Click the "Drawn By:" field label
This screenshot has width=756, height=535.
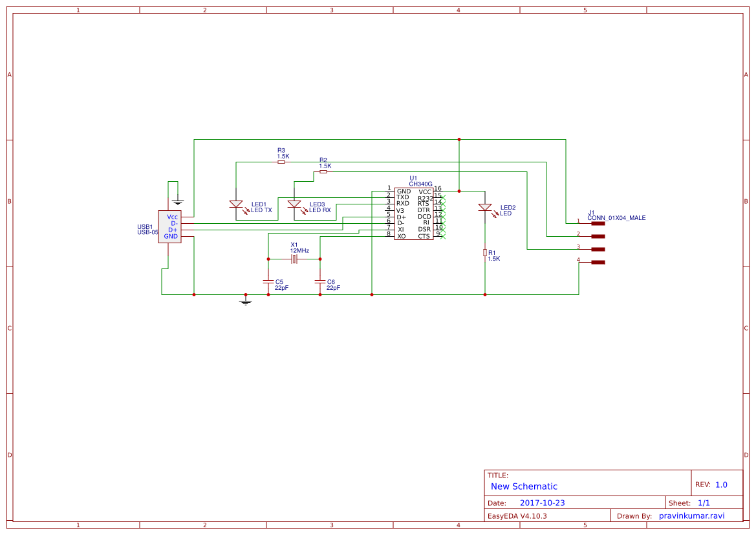[634, 516]
